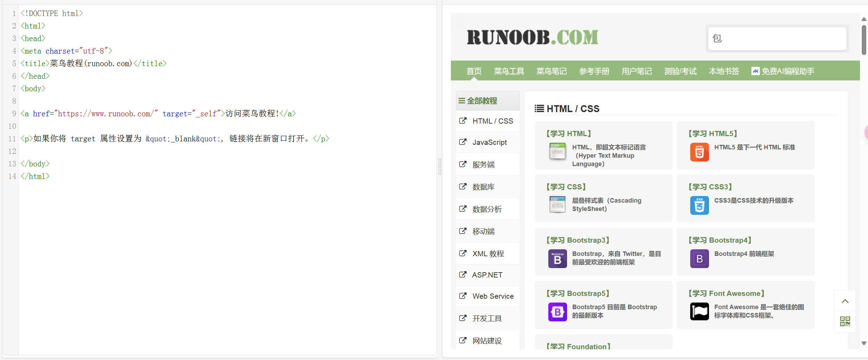Click external-link icon beside Web Service
Image resolution: width=868 pixels, height=360 pixels.
(463, 296)
